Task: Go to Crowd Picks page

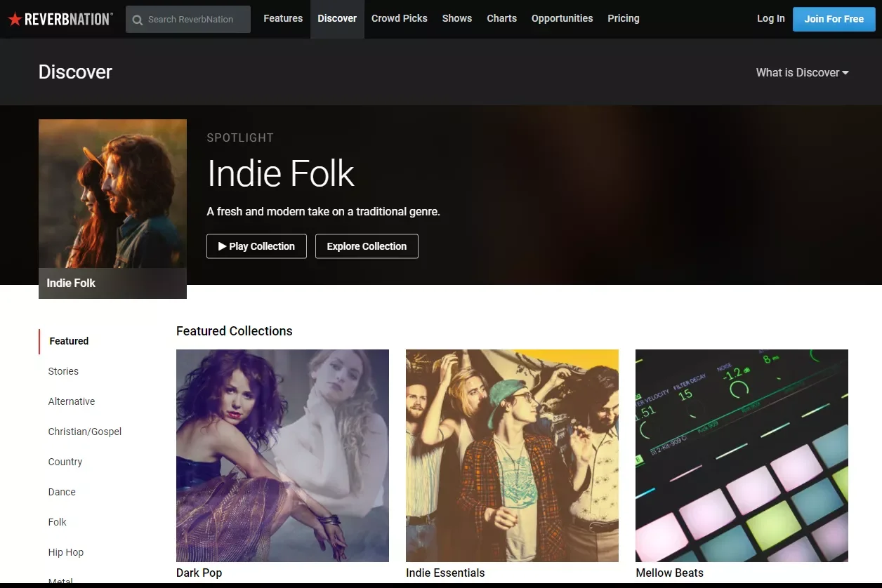Action: (400, 18)
